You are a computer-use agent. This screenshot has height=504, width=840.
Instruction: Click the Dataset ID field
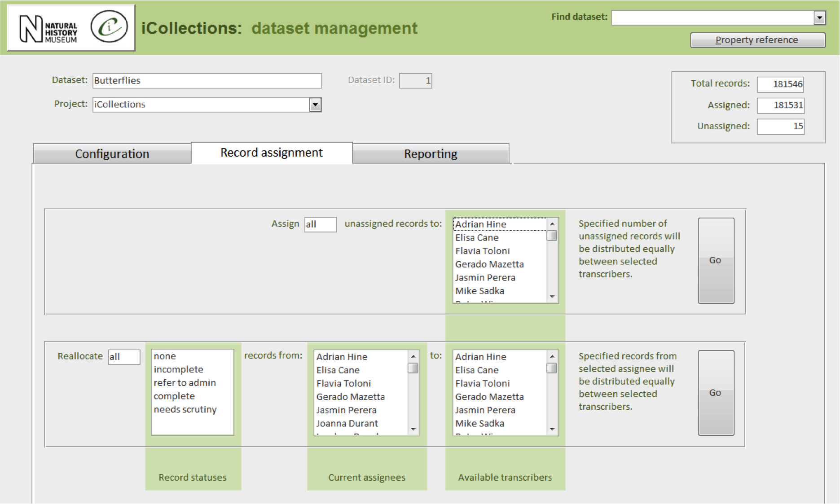[416, 81]
